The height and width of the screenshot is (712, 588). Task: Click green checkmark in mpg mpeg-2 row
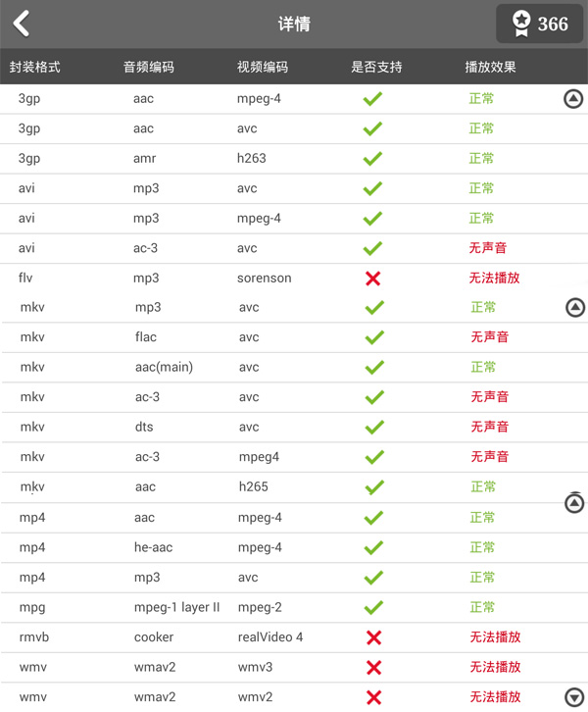[373, 608]
